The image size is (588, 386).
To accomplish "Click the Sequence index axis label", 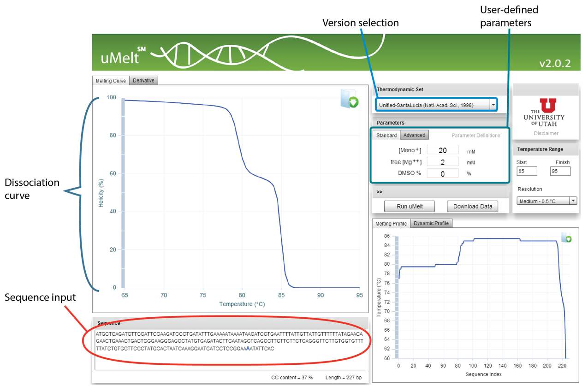I will (x=483, y=374).
